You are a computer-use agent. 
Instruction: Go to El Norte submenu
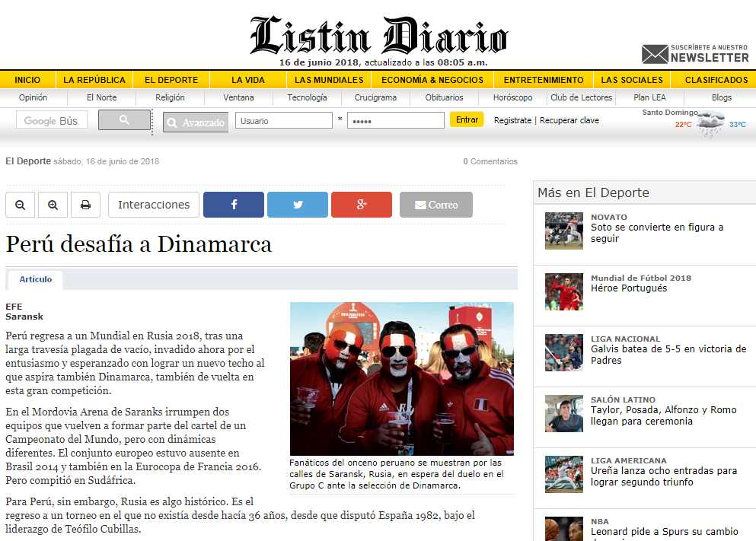point(102,97)
